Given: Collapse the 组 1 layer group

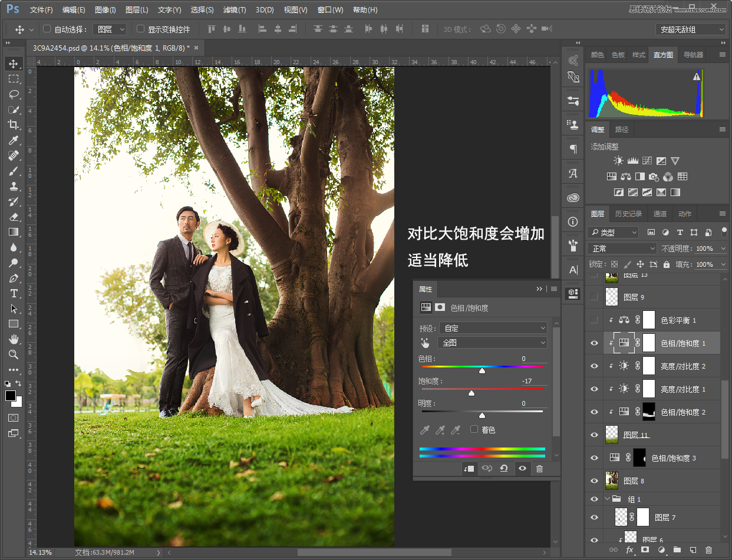Looking at the screenshot, I should point(608,499).
